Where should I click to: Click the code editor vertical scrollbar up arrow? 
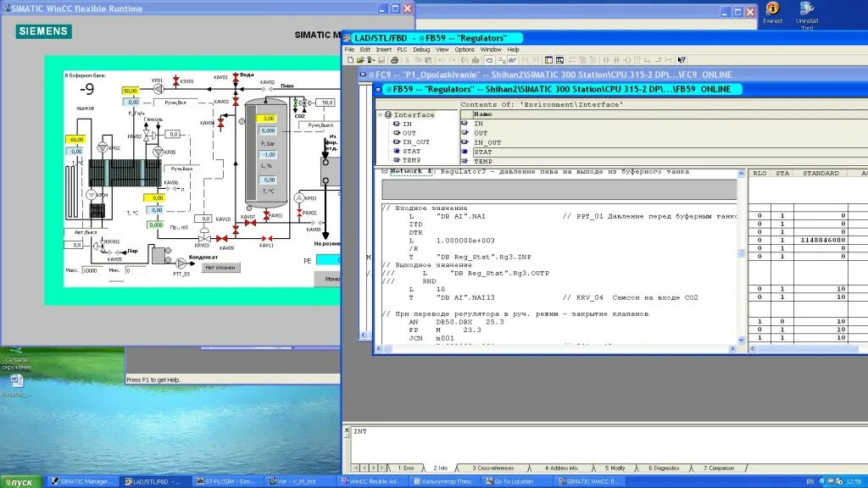[x=741, y=174]
